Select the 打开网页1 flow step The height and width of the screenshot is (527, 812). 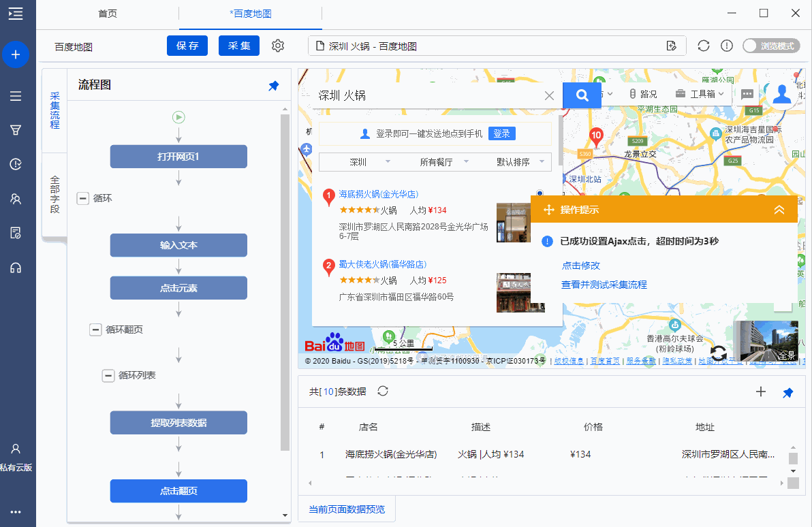[x=178, y=157]
